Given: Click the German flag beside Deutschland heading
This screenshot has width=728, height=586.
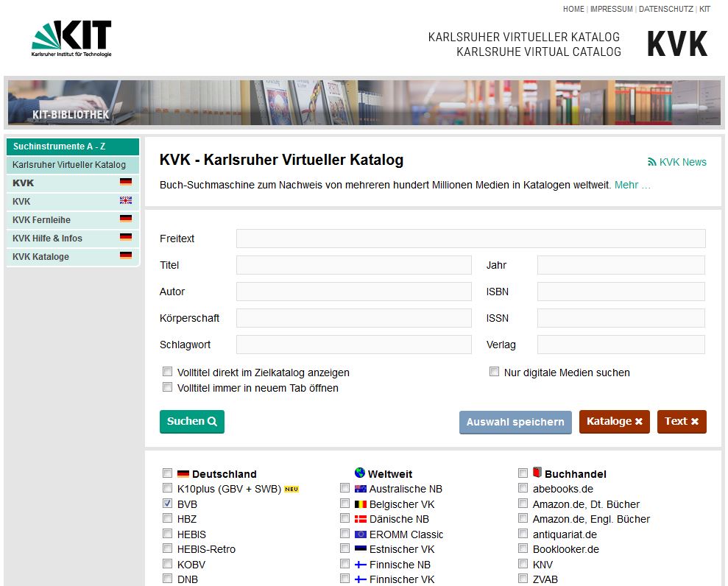Looking at the screenshot, I should tap(183, 474).
